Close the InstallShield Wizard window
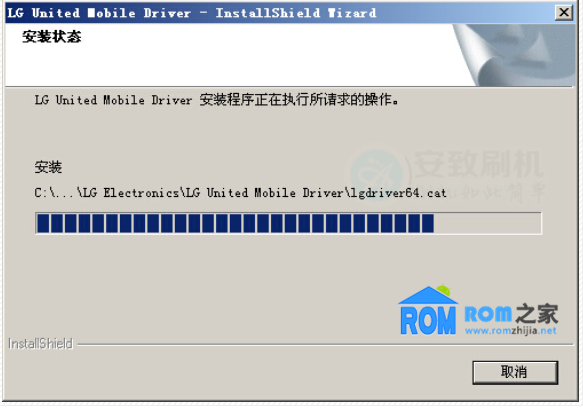Screen dimensions: 583x408 (564, 13)
